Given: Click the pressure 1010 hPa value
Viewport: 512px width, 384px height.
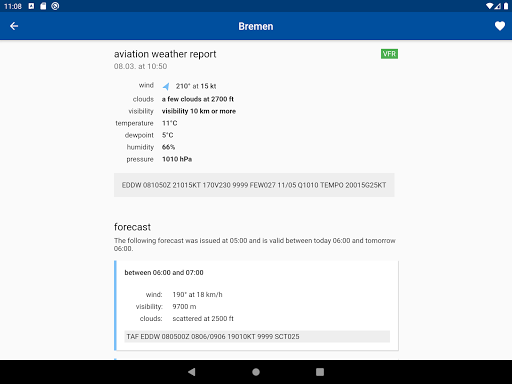Looking at the screenshot, I should (x=177, y=159).
